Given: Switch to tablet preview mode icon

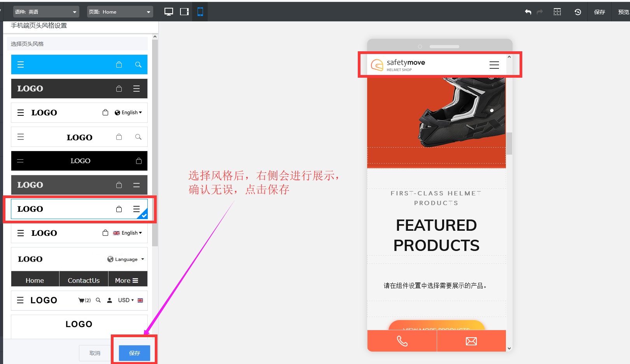Looking at the screenshot, I should (x=184, y=12).
